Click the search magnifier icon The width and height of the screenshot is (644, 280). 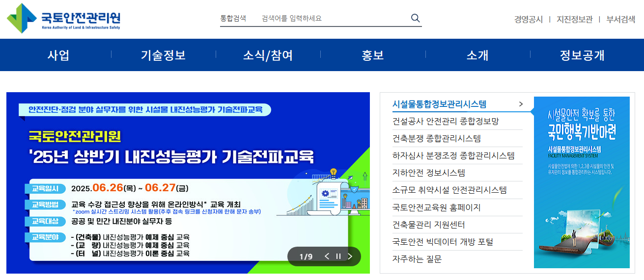pos(416,18)
